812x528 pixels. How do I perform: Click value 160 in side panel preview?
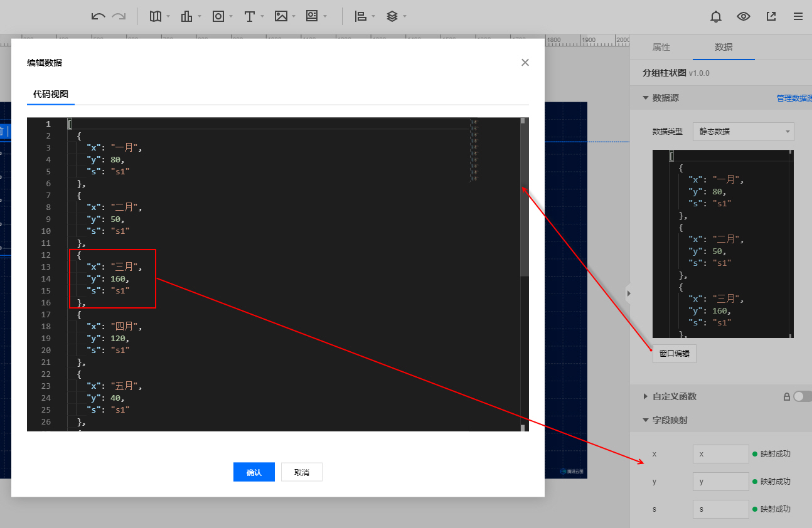tap(720, 310)
